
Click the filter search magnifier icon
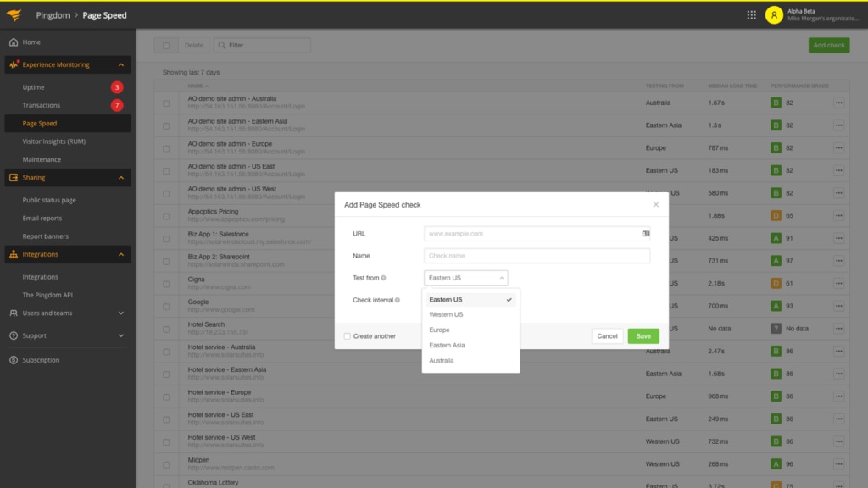pos(221,46)
